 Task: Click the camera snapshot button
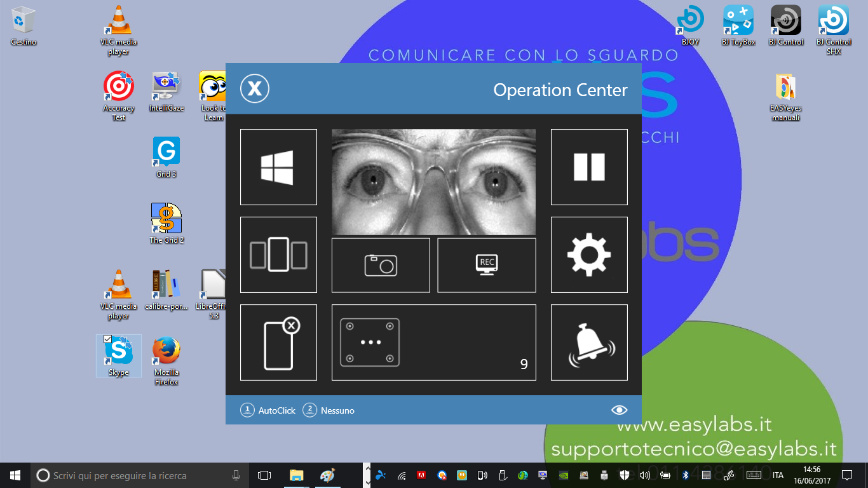click(x=381, y=265)
